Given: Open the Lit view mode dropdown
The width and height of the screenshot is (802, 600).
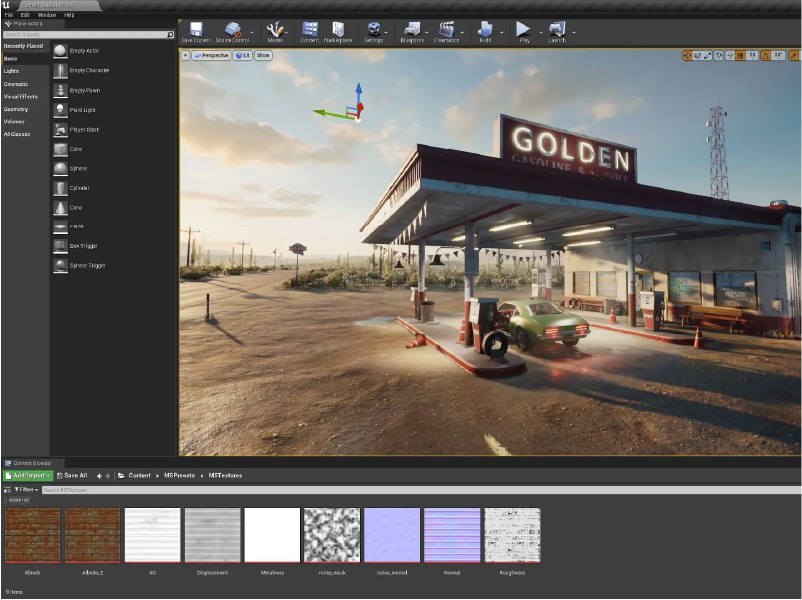Looking at the screenshot, I should 242,55.
